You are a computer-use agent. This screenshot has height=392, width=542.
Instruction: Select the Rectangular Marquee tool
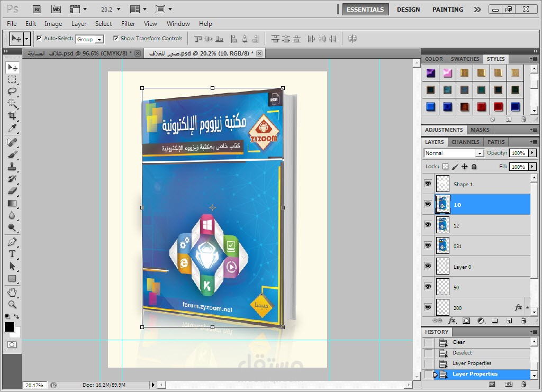tap(12, 79)
